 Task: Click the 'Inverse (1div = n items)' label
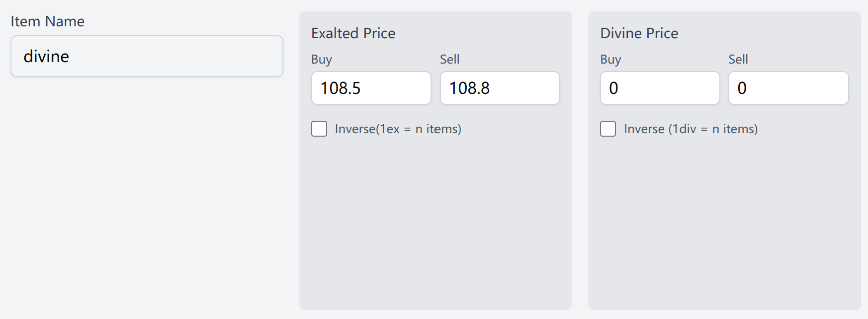tap(691, 129)
